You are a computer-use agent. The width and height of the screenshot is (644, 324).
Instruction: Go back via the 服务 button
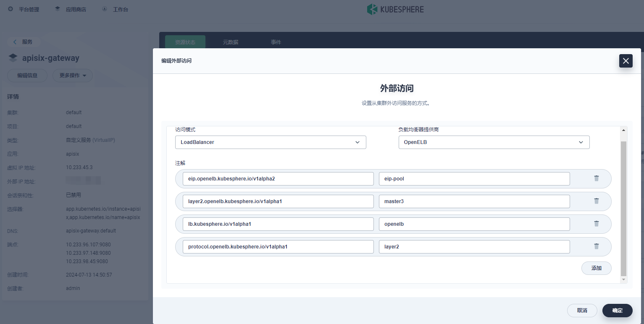[x=24, y=42]
